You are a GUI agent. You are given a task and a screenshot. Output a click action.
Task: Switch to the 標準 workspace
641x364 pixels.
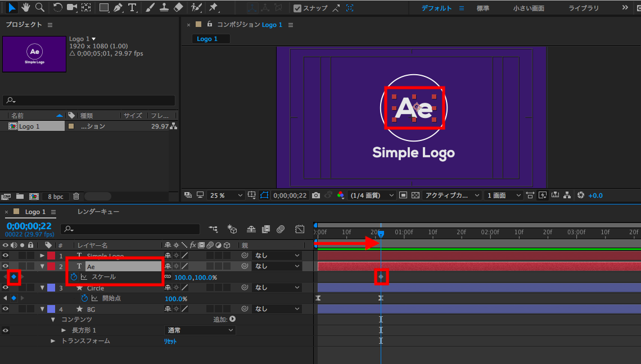coord(482,8)
